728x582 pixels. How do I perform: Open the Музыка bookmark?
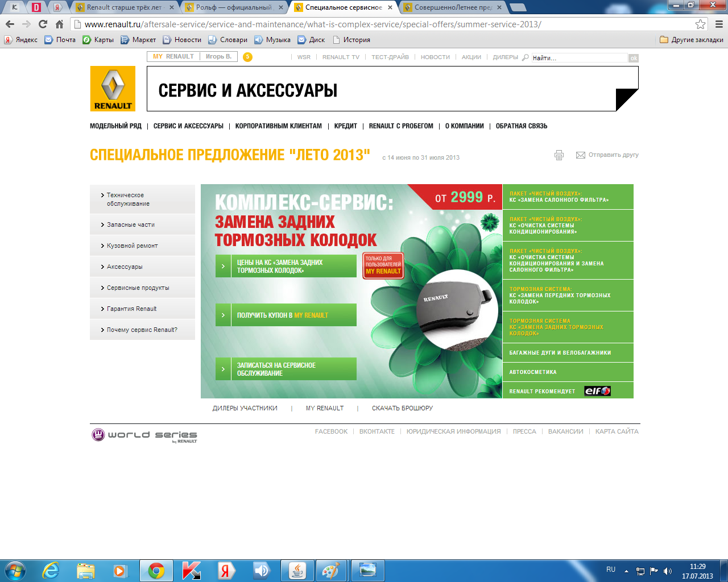pyautogui.click(x=272, y=40)
